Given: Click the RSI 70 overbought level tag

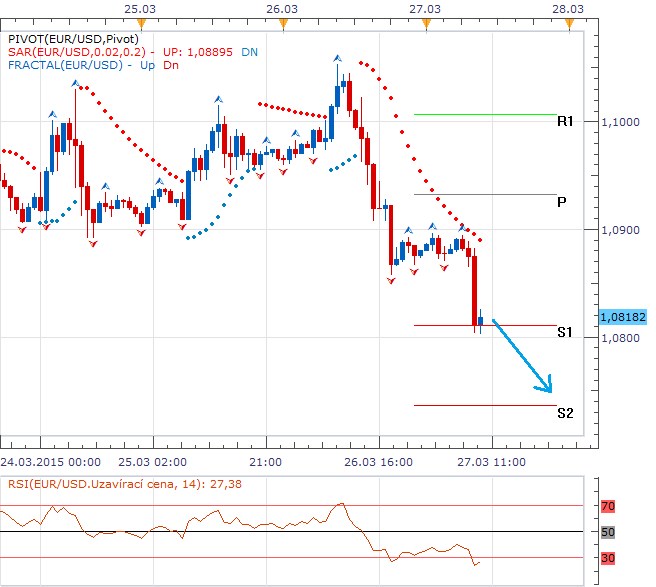Looking at the screenshot, I should point(607,507).
